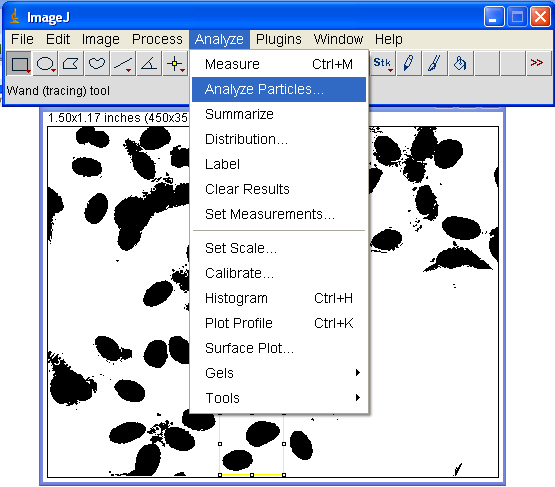Close the open Analyze menu
The image size is (555, 487).
tap(219, 39)
